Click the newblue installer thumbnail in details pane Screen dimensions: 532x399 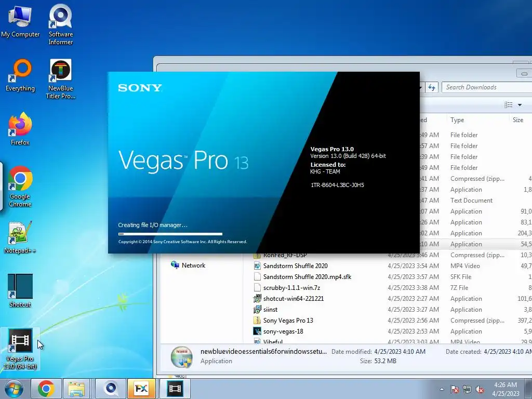click(181, 357)
